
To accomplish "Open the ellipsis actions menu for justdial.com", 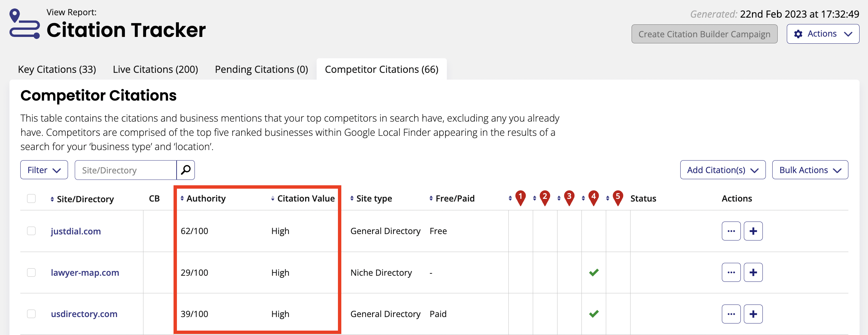I will [x=731, y=231].
